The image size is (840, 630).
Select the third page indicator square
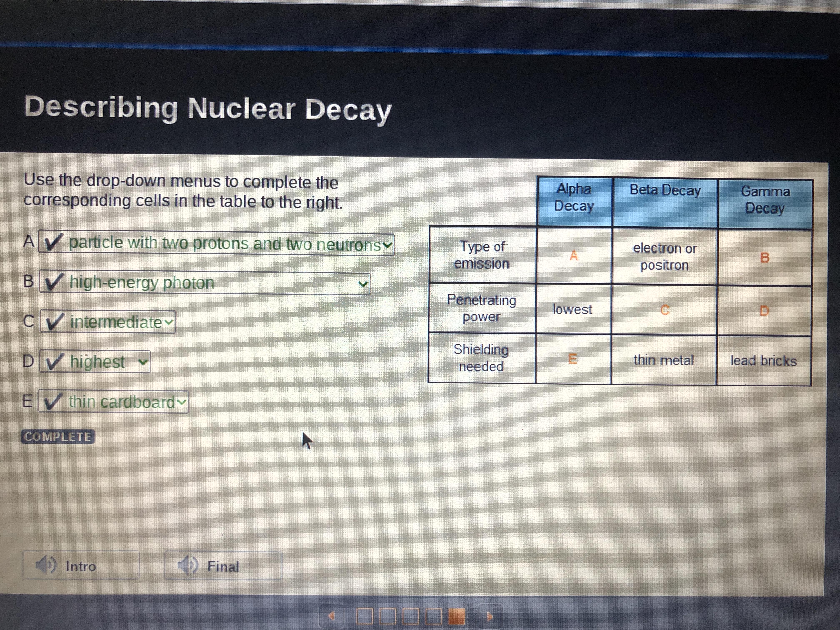pyautogui.click(x=410, y=616)
